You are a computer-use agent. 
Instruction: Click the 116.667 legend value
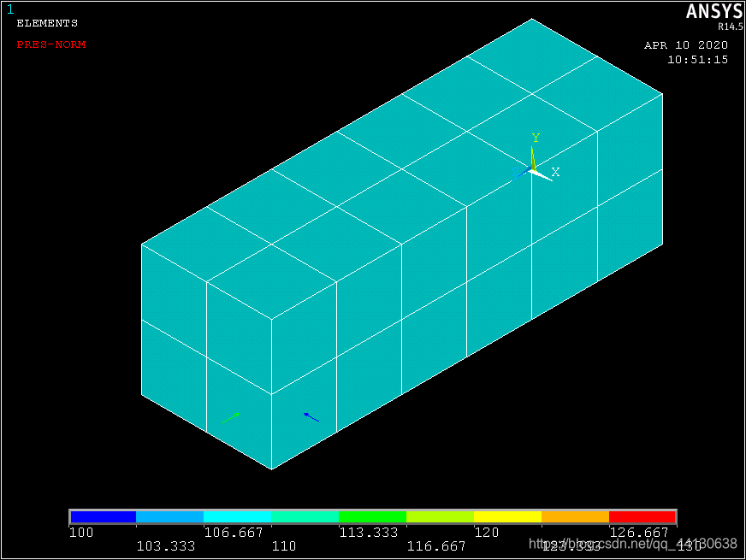(436, 545)
